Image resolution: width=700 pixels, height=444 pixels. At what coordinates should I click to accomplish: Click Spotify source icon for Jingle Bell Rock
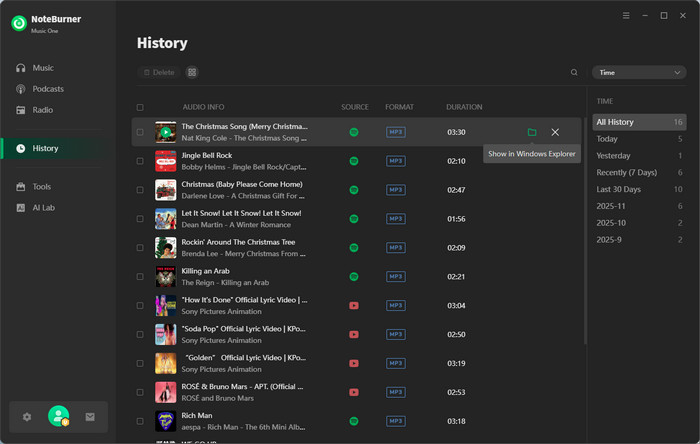354,161
